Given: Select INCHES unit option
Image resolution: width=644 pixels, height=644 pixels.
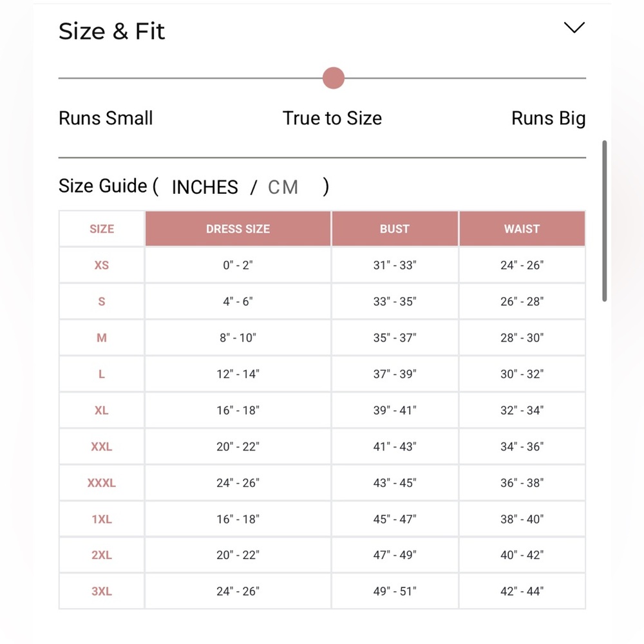Looking at the screenshot, I should pyautogui.click(x=205, y=187).
